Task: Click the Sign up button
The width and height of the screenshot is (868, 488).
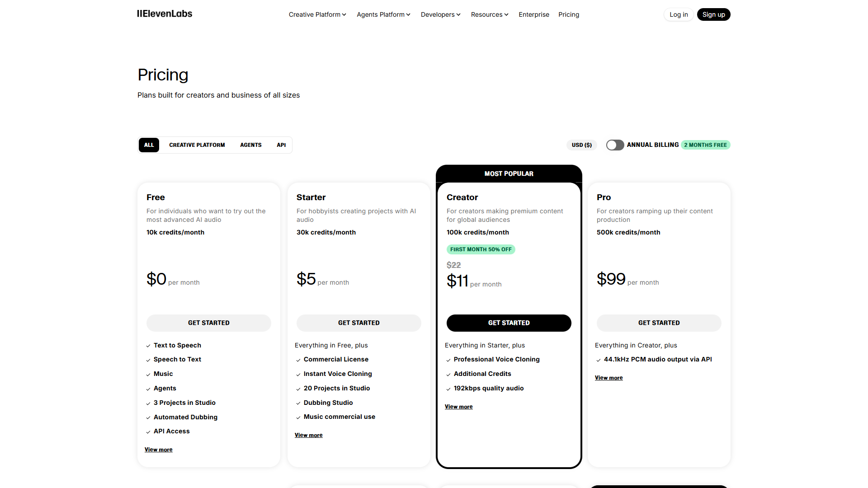Action: [713, 14]
